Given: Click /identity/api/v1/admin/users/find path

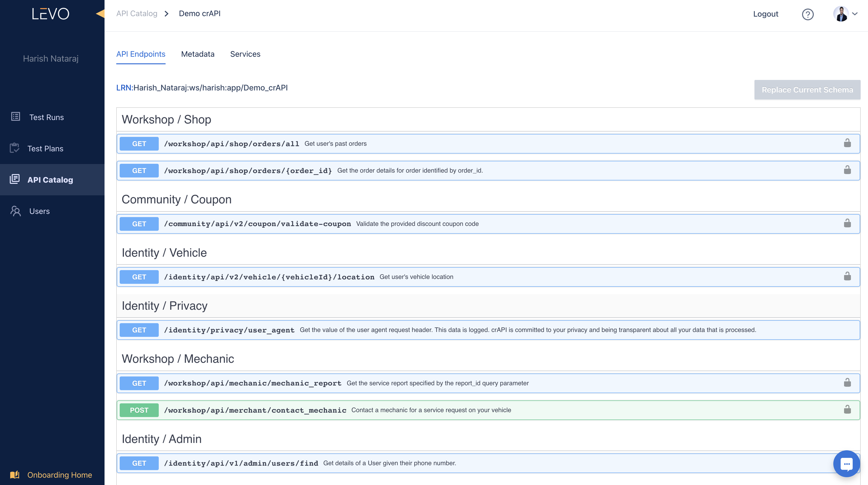Looking at the screenshot, I should tap(241, 463).
